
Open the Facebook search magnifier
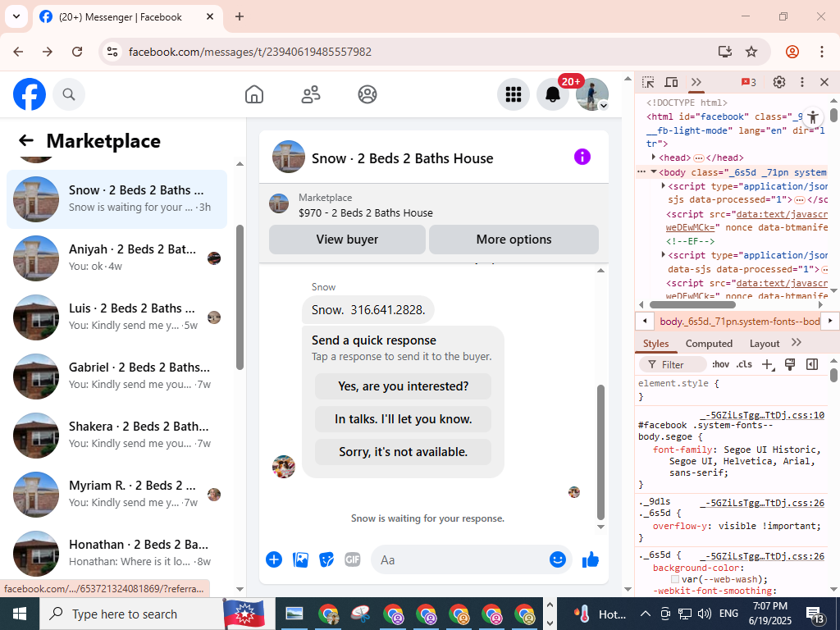[x=69, y=94]
